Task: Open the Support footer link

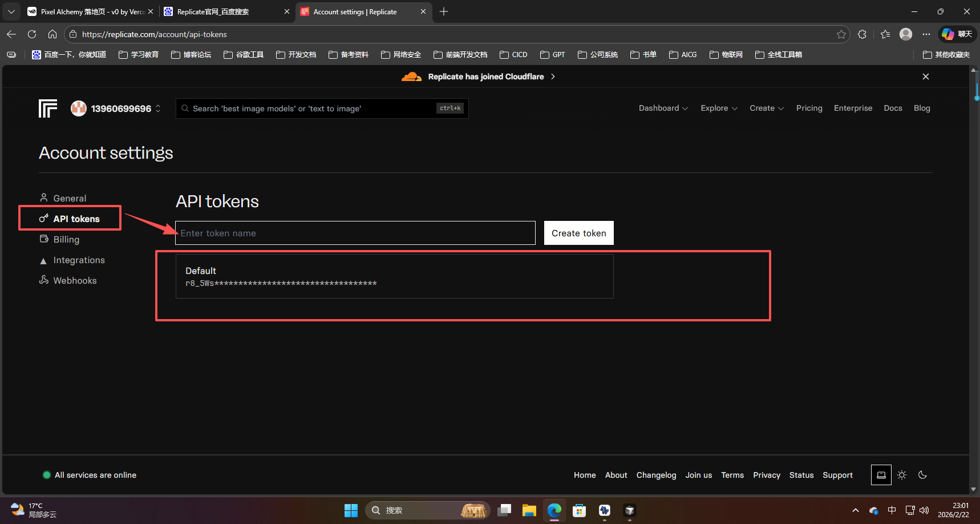Action: click(837, 475)
